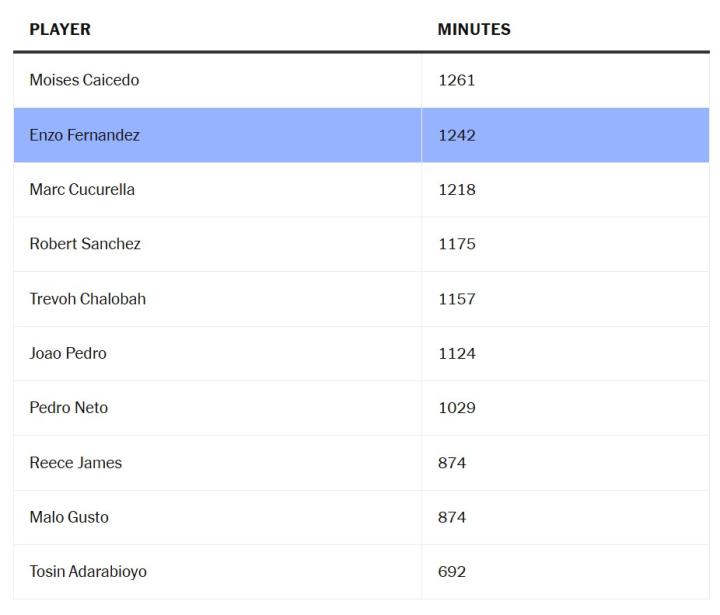Image resolution: width=720 pixels, height=615 pixels.
Task: Click the 1157 minutes value
Action: 456,299
